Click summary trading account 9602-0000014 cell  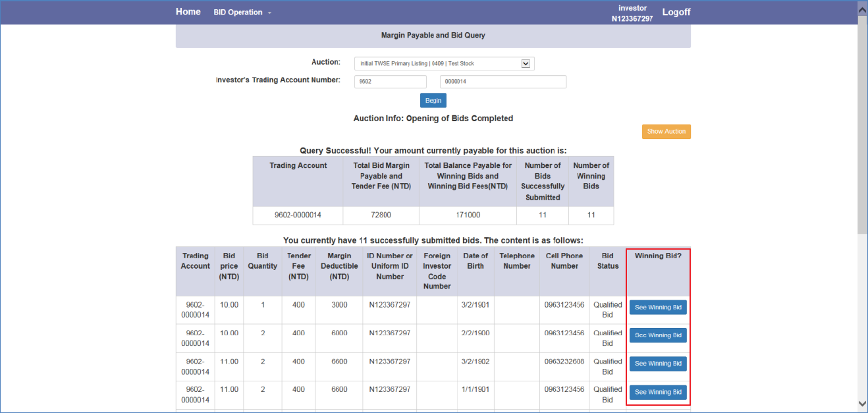pyautogui.click(x=298, y=215)
